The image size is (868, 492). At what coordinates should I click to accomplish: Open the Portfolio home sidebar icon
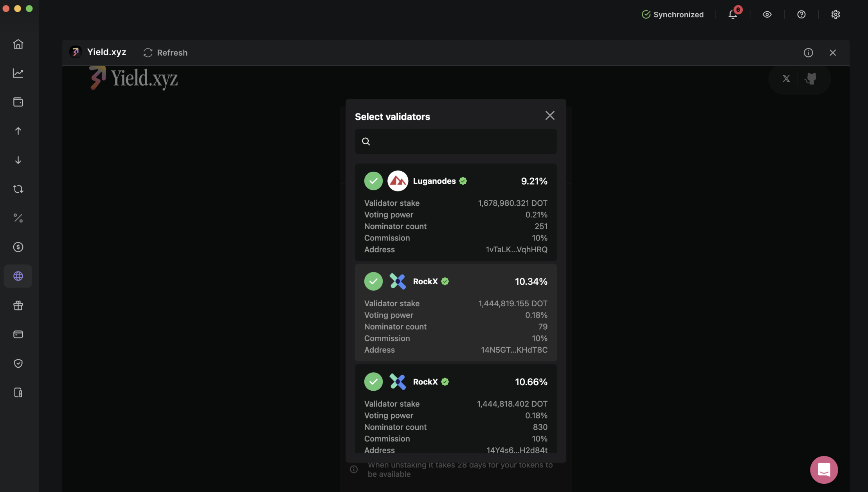18,44
